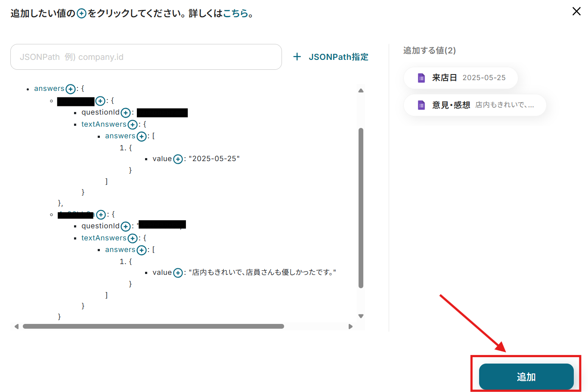Image resolution: width=588 pixels, height=392 pixels.
Task: Open the こちら help link
Action: 235,13
